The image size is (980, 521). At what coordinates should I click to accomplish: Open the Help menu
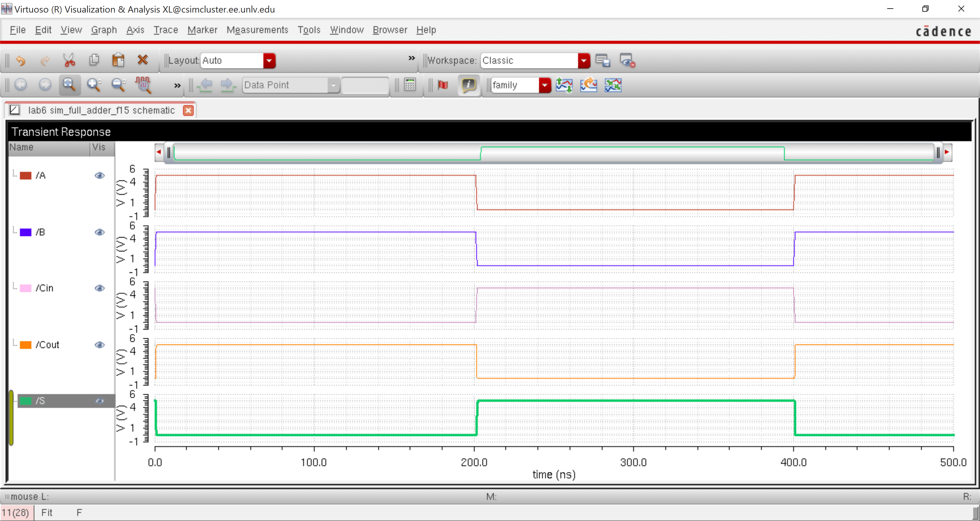pyautogui.click(x=426, y=30)
